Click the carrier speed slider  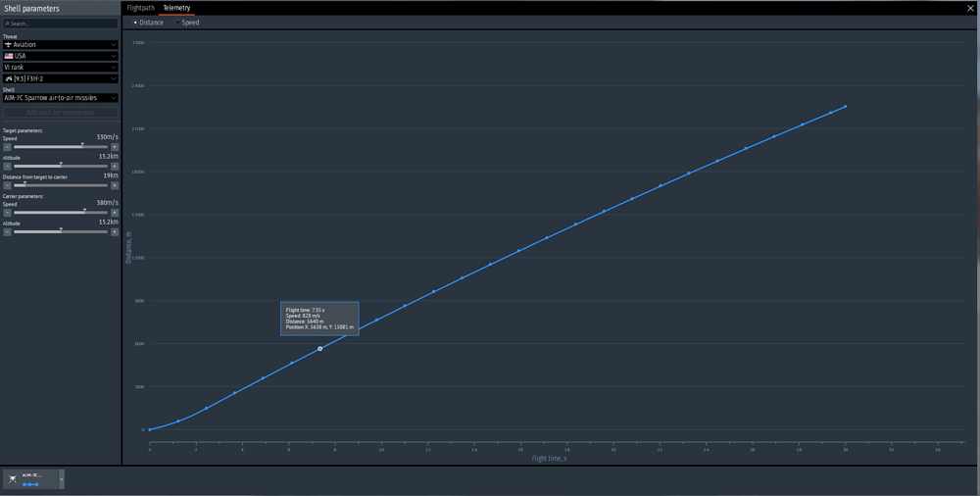pyautogui.click(x=61, y=213)
